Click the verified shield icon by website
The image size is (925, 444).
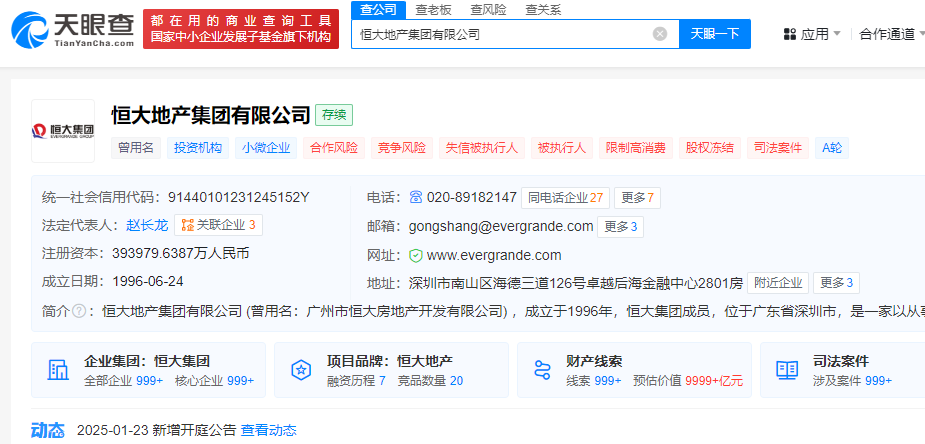coord(416,255)
